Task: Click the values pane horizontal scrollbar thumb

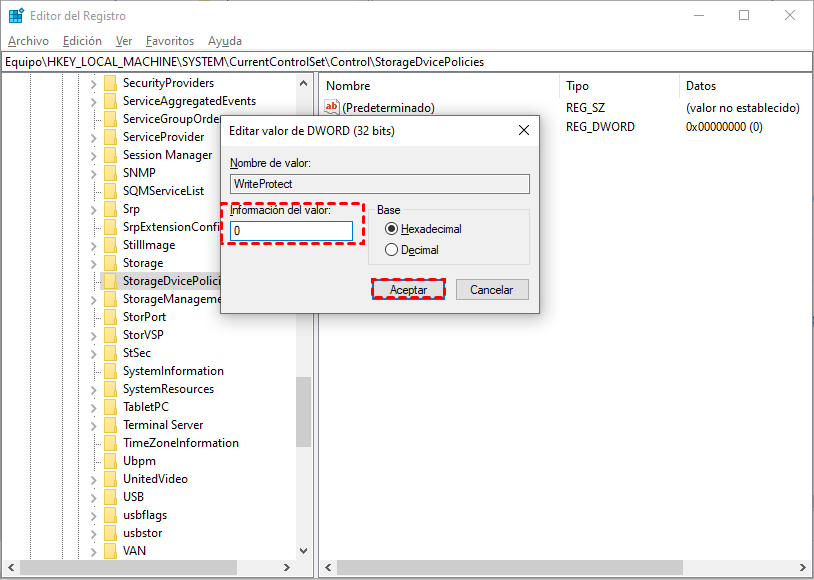Action: coord(510,568)
